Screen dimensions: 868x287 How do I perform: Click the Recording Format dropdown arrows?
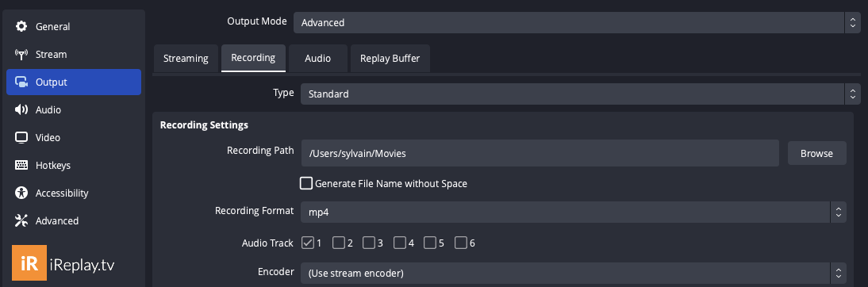coord(838,212)
